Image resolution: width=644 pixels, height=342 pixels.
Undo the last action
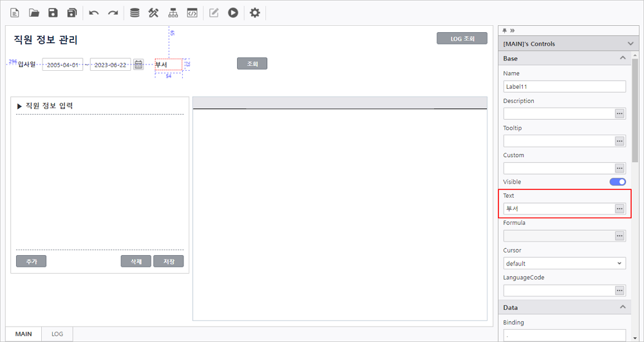point(94,13)
